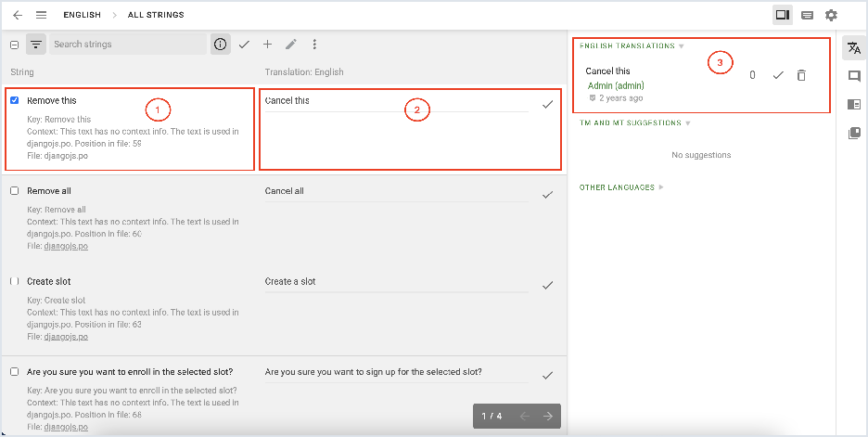Select the 'Are you sure' string checkbox
The image size is (868, 437).
[x=14, y=371]
